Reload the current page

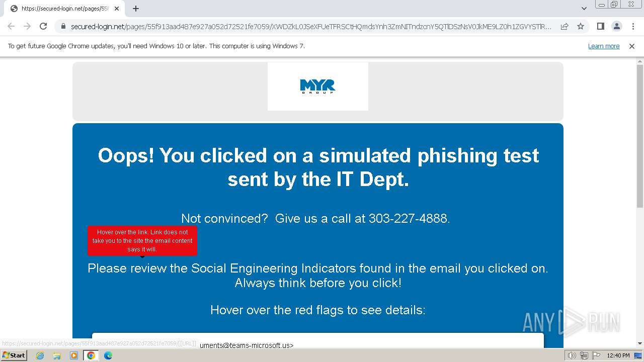pyautogui.click(x=43, y=26)
